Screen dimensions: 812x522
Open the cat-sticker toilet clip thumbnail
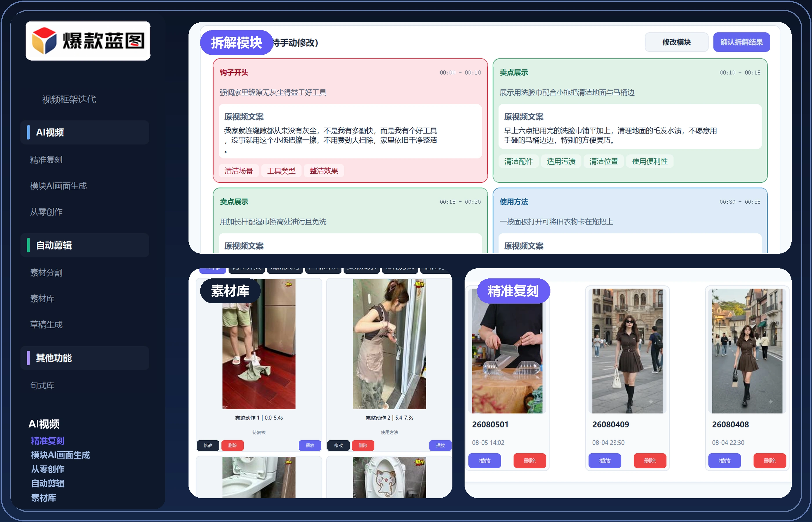(389, 477)
